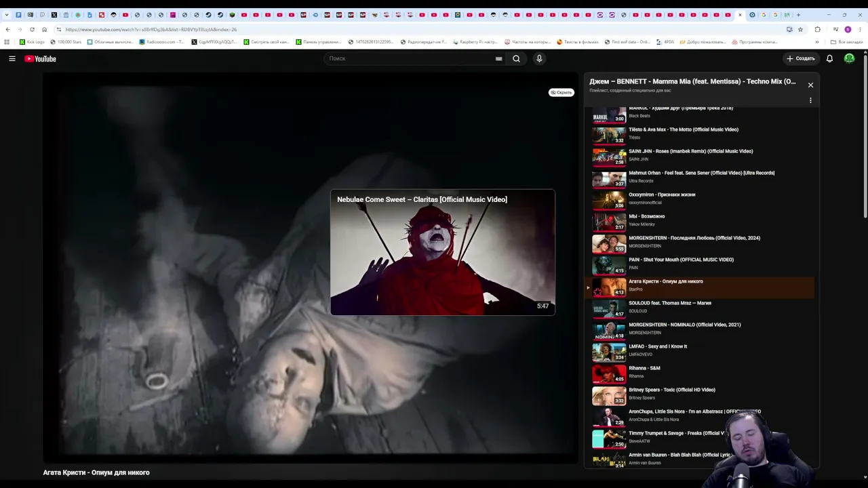Image resolution: width=868 pixels, height=488 pixels.
Task: Select 'PAIN - Shut Your Mouth' in playlist
Action: 699,265
